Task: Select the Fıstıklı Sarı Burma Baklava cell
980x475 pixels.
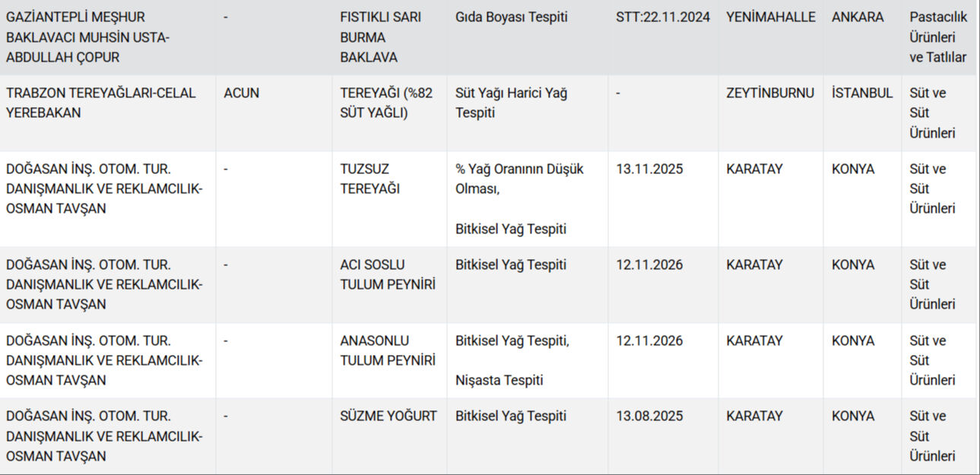Action: (x=381, y=37)
